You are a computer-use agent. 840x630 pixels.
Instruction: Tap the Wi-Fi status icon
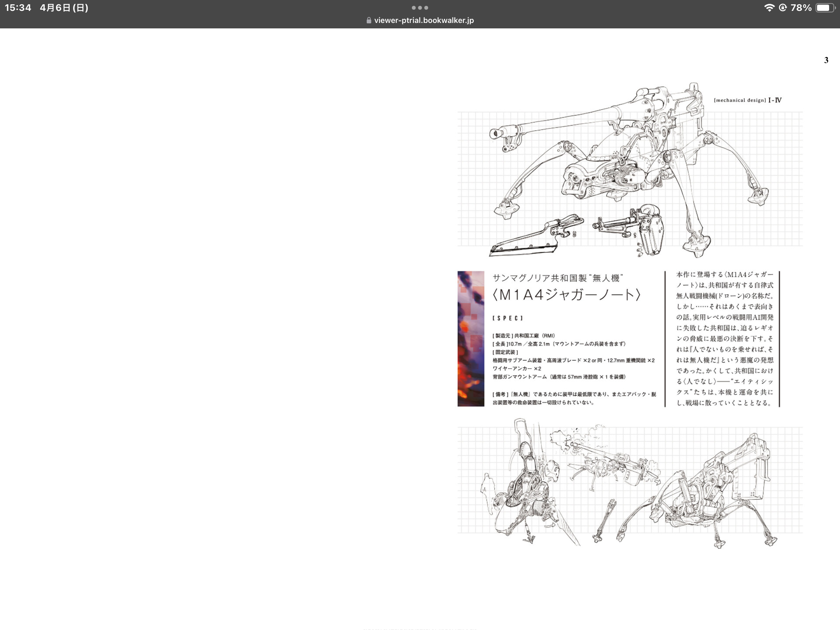(769, 8)
